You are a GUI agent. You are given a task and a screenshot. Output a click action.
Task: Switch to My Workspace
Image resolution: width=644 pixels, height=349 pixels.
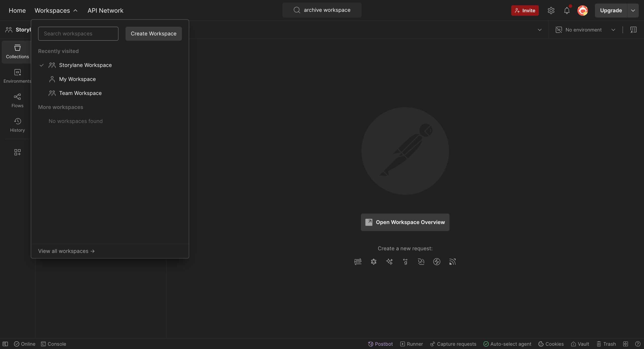tap(77, 79)
